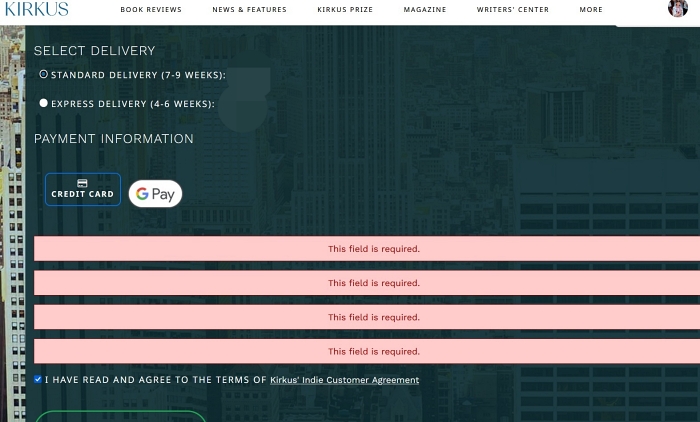Expand the Book Reviews menu
700x422 pixels.
click(x=151, y=10)
